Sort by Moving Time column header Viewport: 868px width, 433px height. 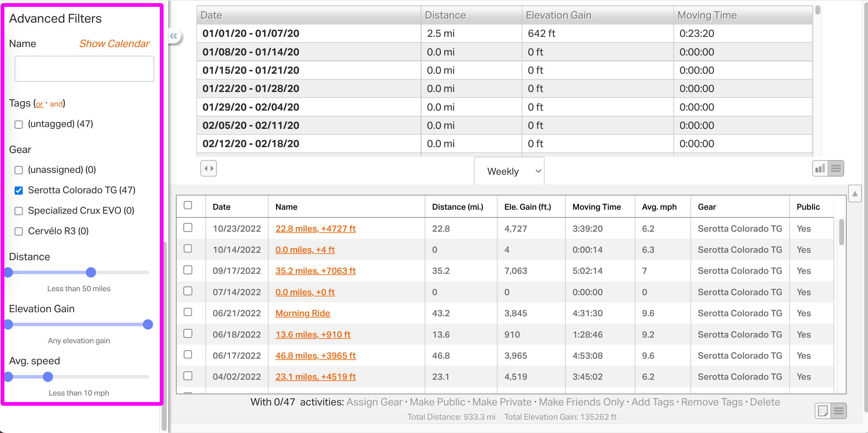tap(596, 207)
